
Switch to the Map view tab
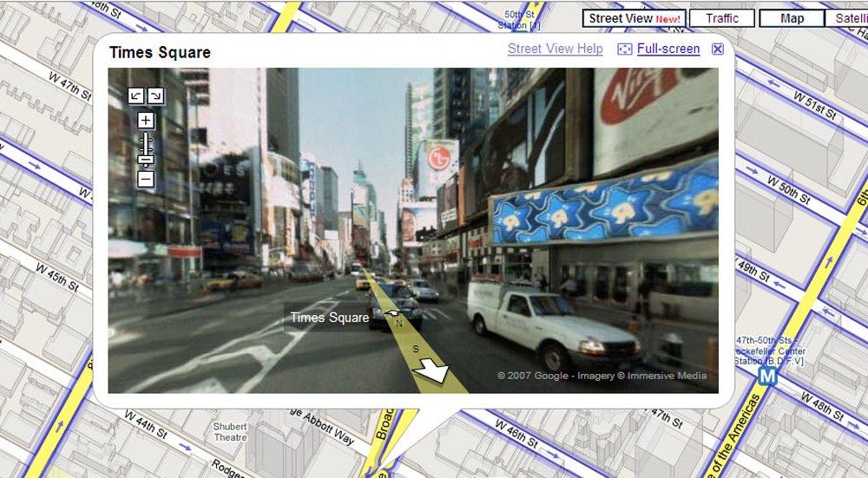(x=792, y=18)
